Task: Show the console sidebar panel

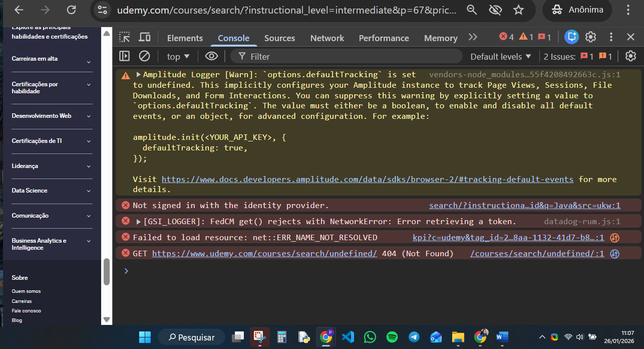Action: [x=125, y=56]
